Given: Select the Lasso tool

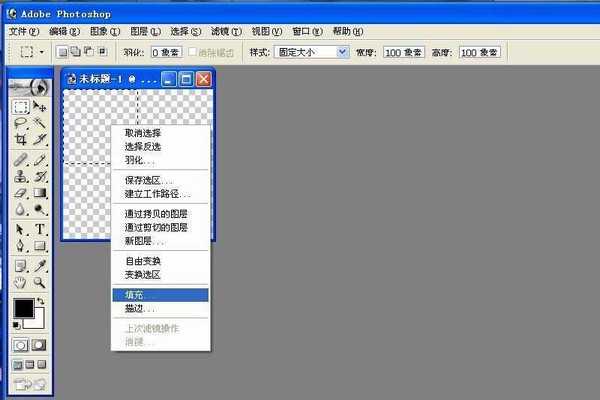Looking at the screenshot, I should pyautogui.click(x=21, y=123).
